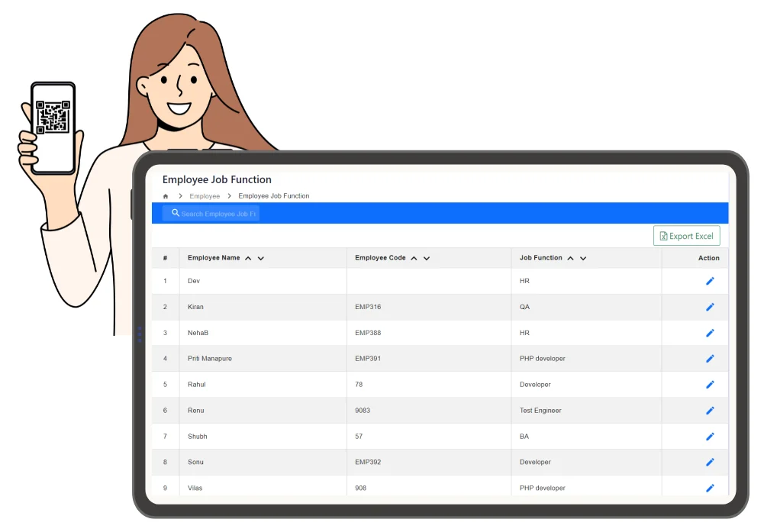Click edit pencil for Renu row

tap(710, 411)
